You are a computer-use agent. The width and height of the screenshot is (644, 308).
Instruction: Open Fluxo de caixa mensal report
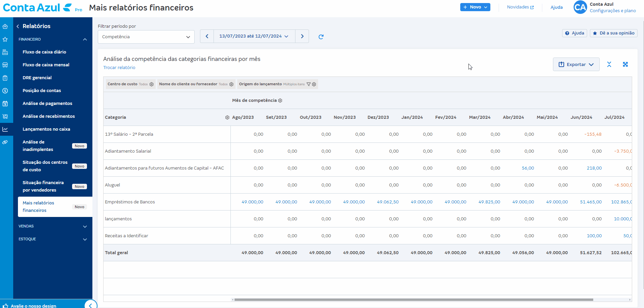point(46,65)
